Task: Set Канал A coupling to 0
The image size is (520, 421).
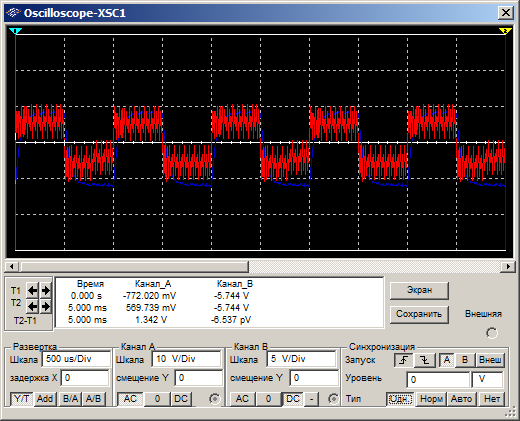Action: click(x=157, y=399)
